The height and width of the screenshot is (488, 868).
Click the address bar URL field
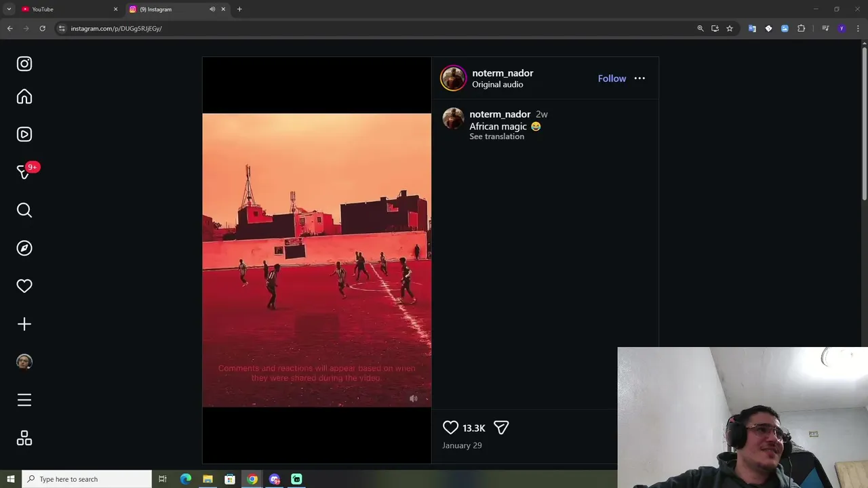[x=380, y=28]
